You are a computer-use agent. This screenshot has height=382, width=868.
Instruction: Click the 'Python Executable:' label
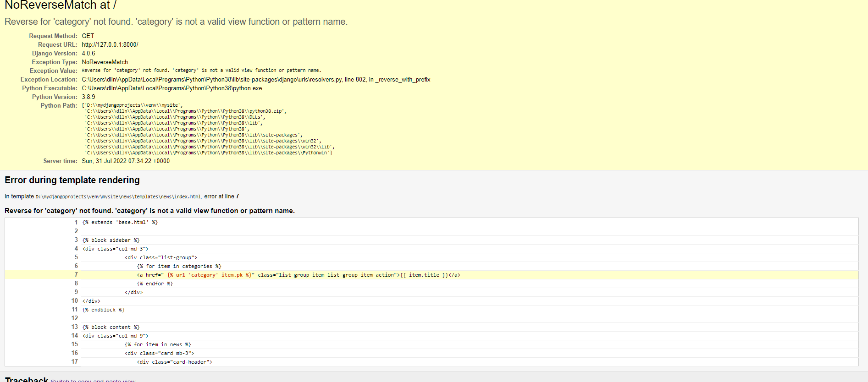coord(50,88)
